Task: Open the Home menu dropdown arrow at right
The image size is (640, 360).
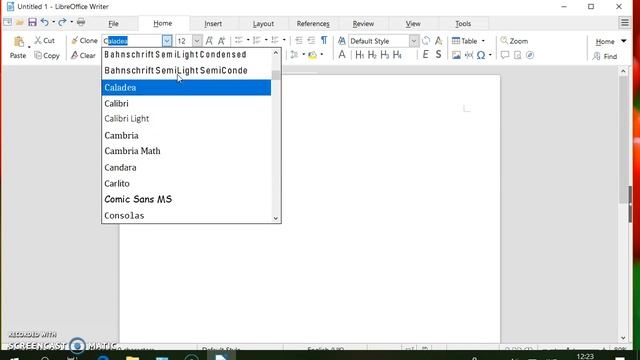Action: 624,41
